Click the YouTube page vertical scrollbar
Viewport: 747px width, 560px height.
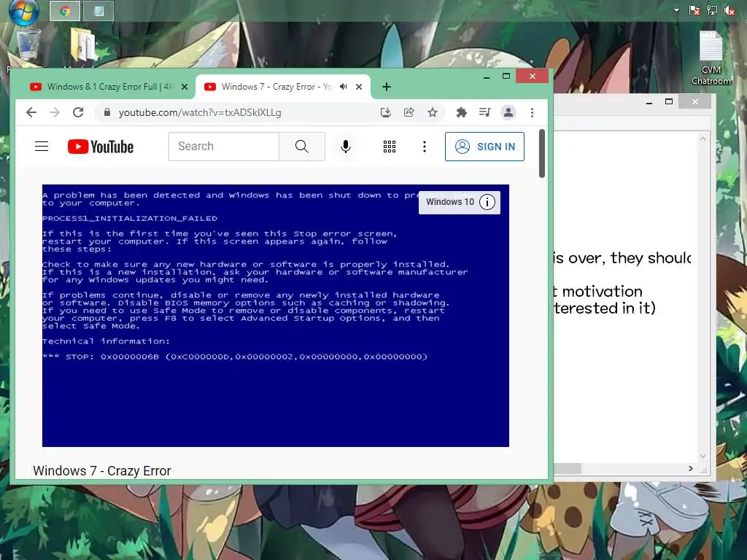(x=542, y=153)
